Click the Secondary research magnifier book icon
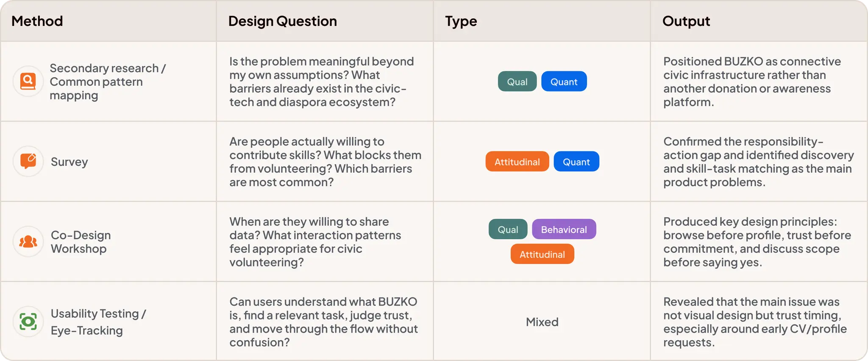Viewport: 868px width, 361px height. [28, 81]
